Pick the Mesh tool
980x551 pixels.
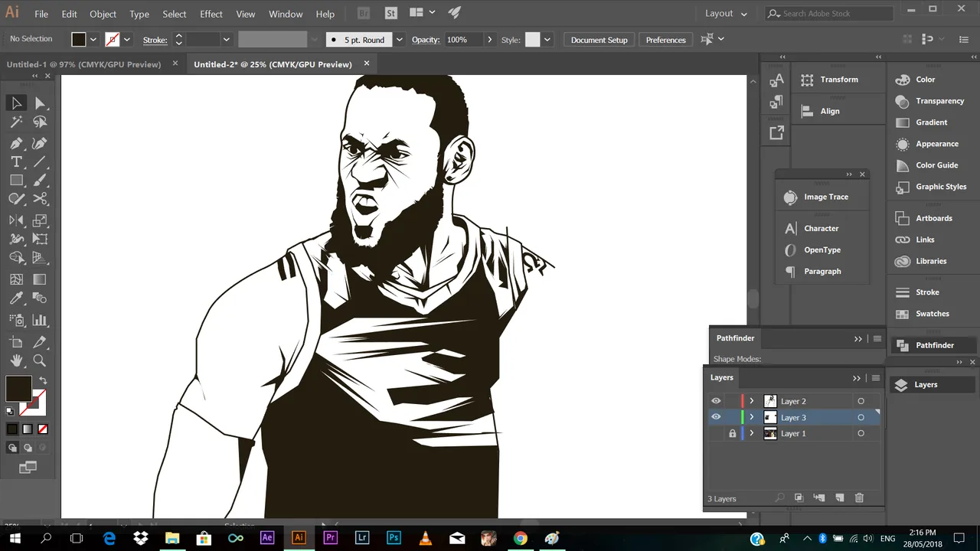[16, 280]
